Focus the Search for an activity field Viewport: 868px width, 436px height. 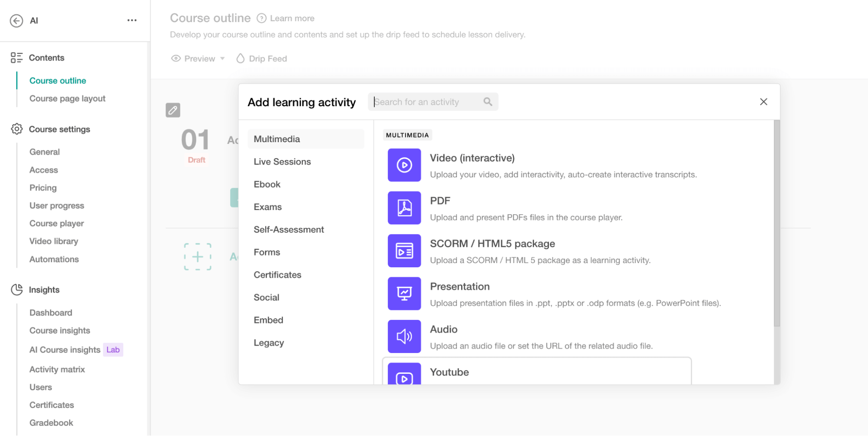[x=428, y=102]
